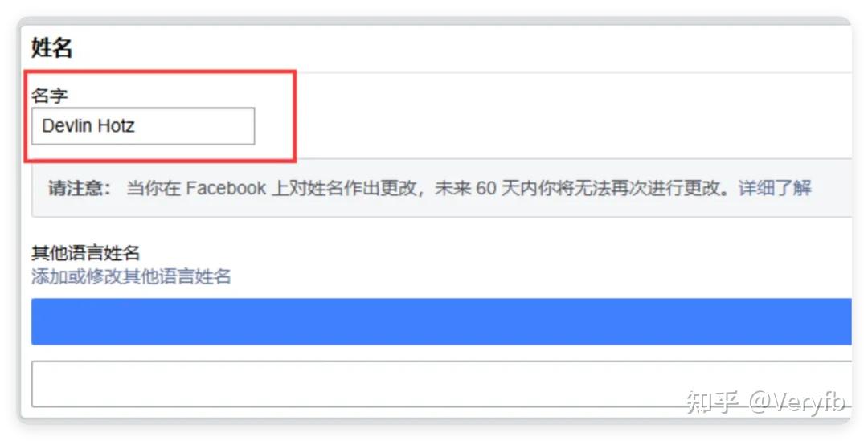Click the 名字 label above the name field

pos(49,95)
